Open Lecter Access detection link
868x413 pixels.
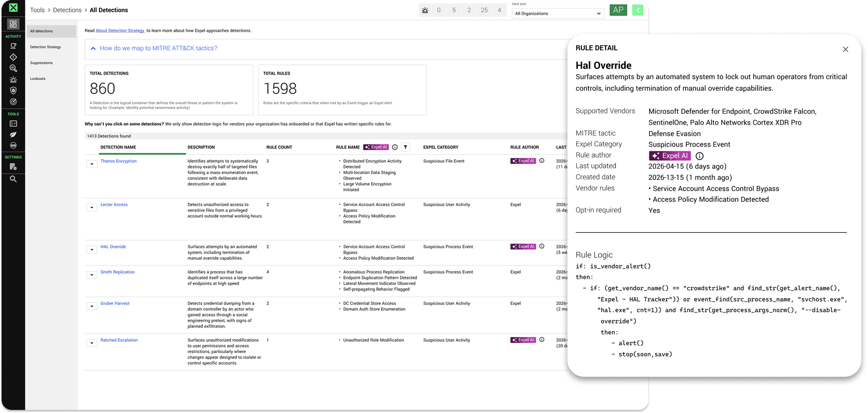pos(114,204)
